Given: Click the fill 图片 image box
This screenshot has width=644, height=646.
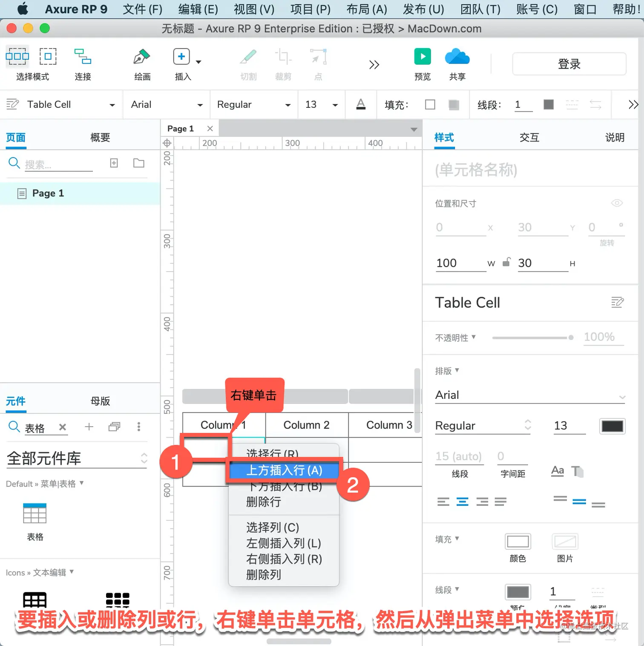Looking at the screenshot, I should click(x=565, y=542).
